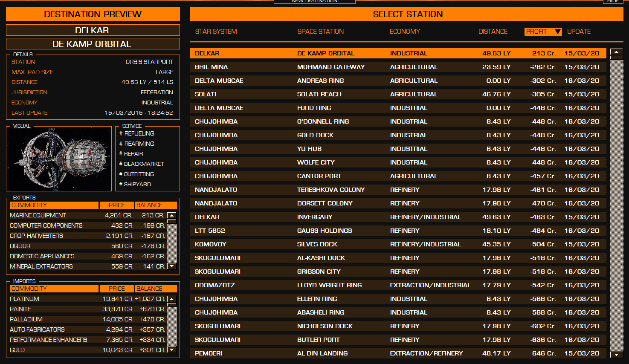Click the Exports Price column header
This screenshot has width=629, height=364.
coord(117,205)
